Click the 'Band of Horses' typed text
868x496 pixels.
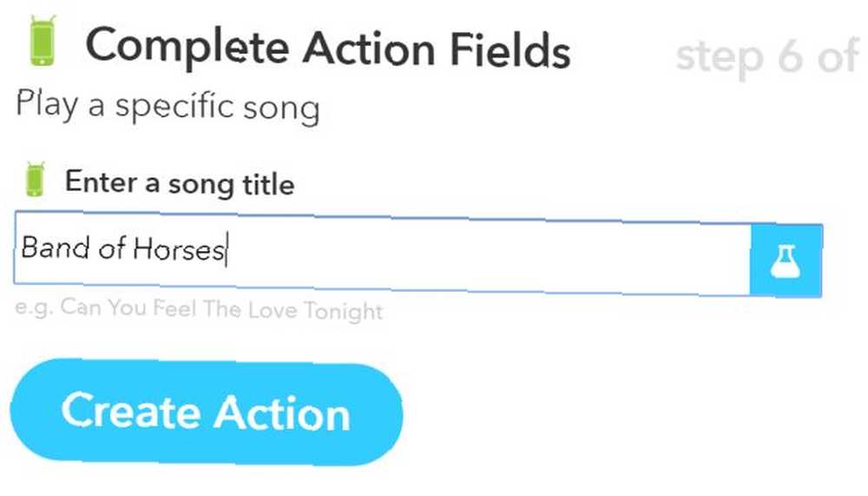(123, 248)
